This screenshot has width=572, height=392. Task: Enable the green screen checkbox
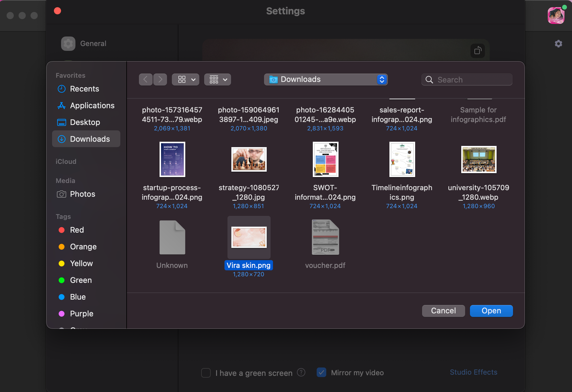tap(206, 373)
